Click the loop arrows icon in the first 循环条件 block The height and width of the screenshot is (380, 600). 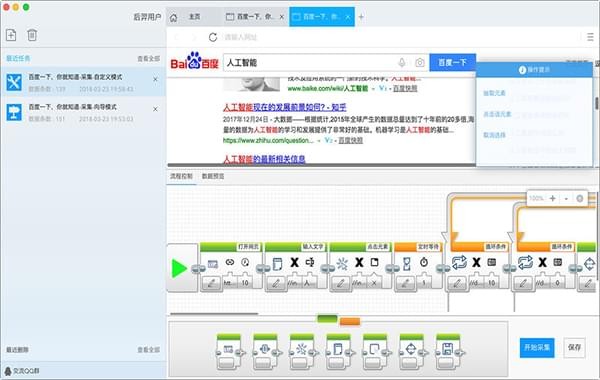pos(459,263)
